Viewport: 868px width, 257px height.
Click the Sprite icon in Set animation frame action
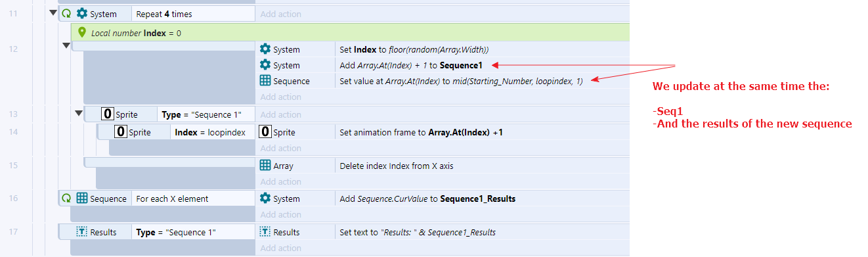click(x=265, y=132)
